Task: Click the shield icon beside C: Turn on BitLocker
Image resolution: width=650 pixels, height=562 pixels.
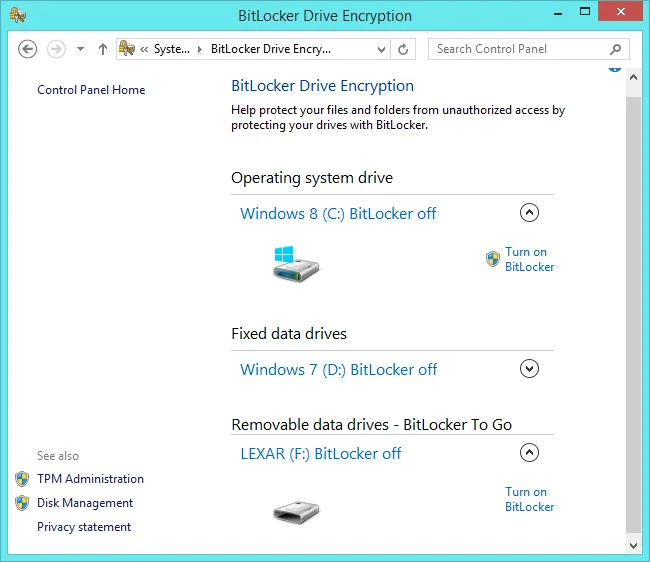Action: 493,259
